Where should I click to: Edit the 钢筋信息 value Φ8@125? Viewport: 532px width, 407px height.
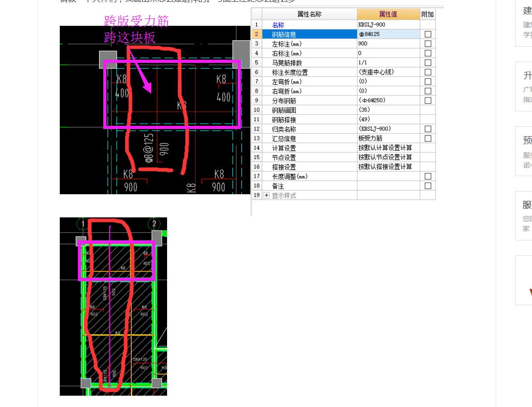(388, 34)
